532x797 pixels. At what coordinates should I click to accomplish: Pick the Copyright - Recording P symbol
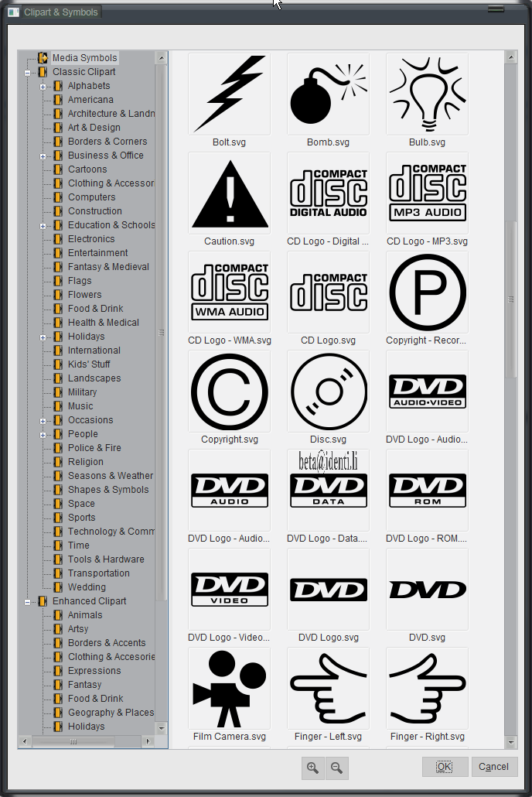pyautogui.click(x=428, y=292)
